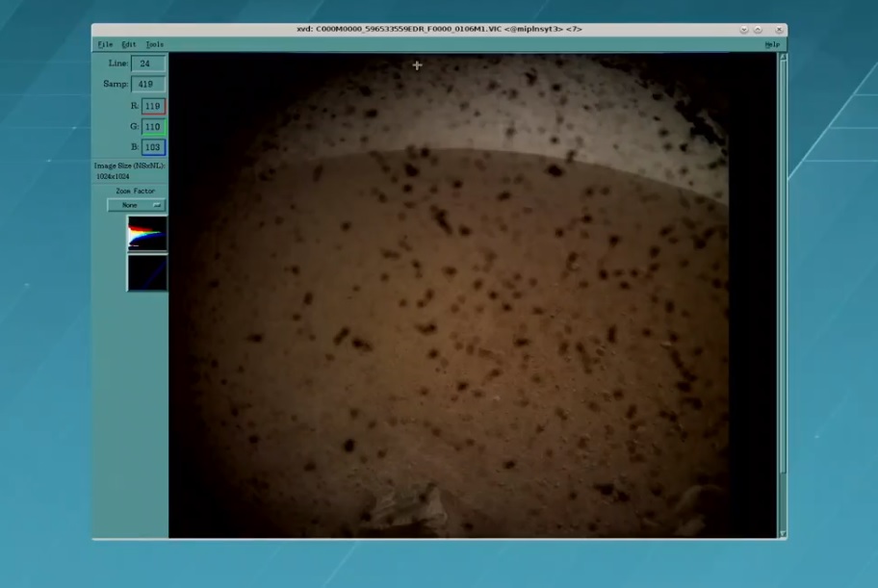The width and height of the screenshot is (878, 588).
Task: Expand the Zoom Factor dropdown
Action: [x=136, y=205]
